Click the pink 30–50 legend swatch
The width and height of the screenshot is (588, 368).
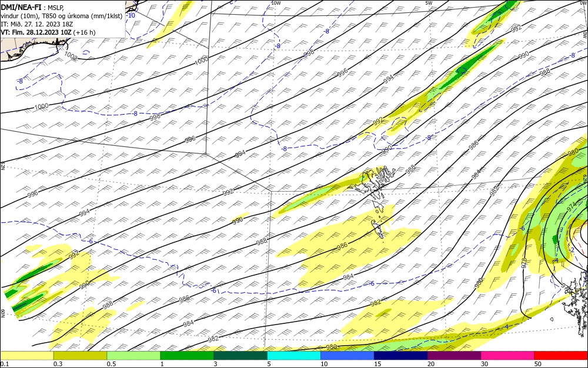[508, 356]
